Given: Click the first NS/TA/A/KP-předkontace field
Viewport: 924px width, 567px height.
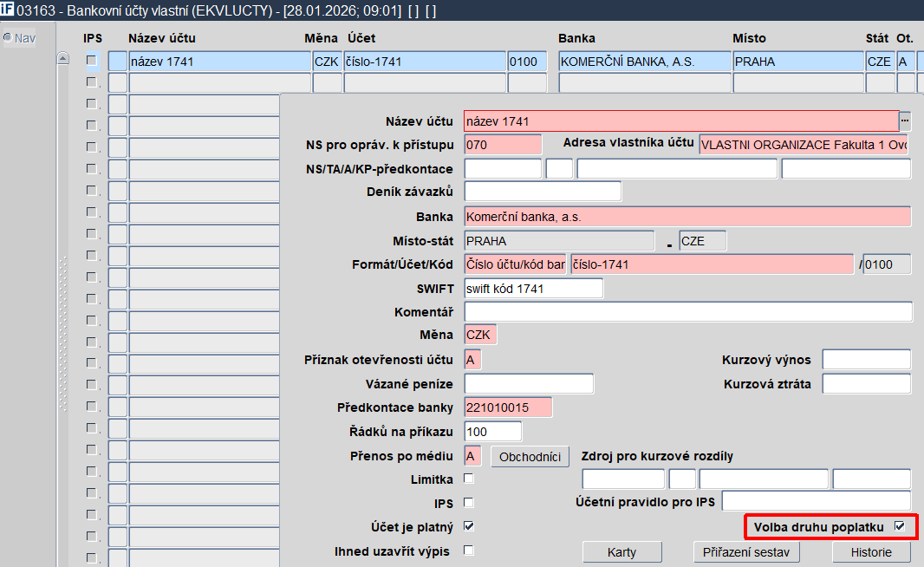Looking at the screenshot, I should pos(503,168).
